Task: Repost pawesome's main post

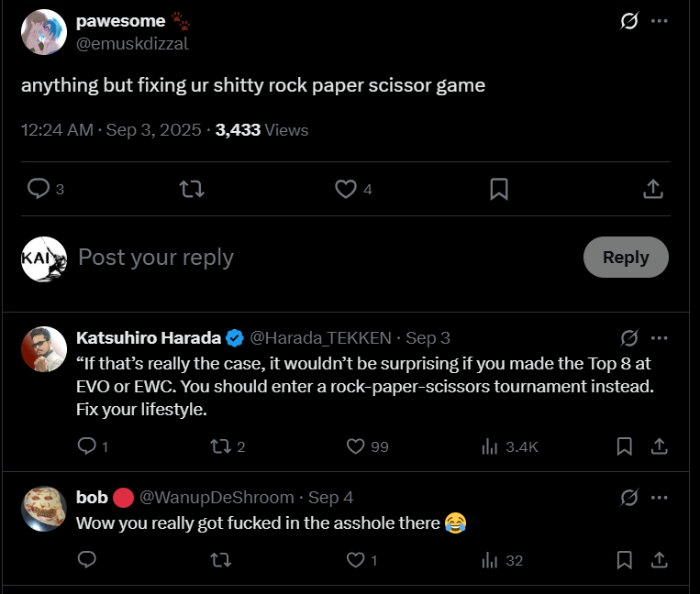Action: coord(191,189)
